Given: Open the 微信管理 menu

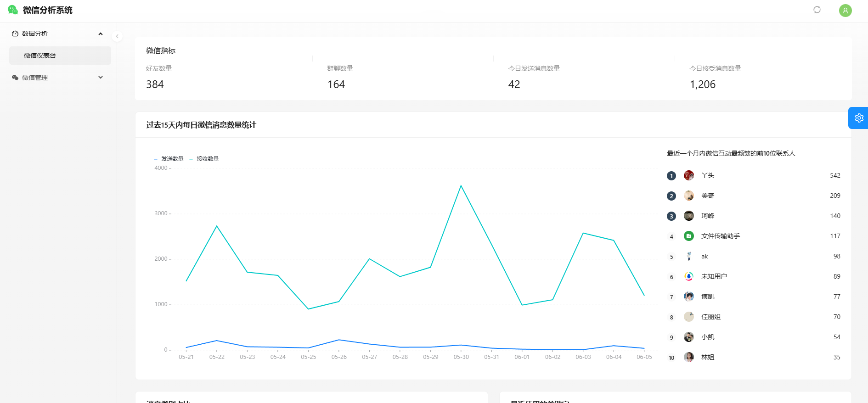Looking at the screenshot, I should click(x=35, y=78).
